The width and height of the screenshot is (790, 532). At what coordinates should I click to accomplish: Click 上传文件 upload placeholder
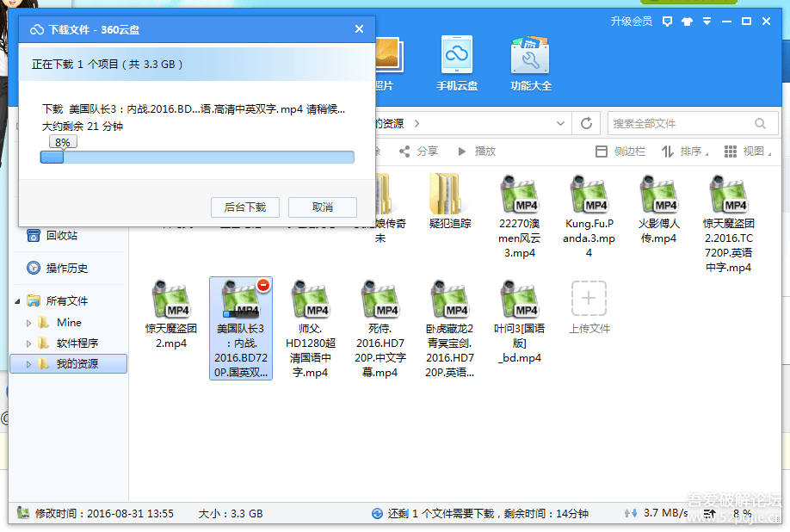pos(589,308)
